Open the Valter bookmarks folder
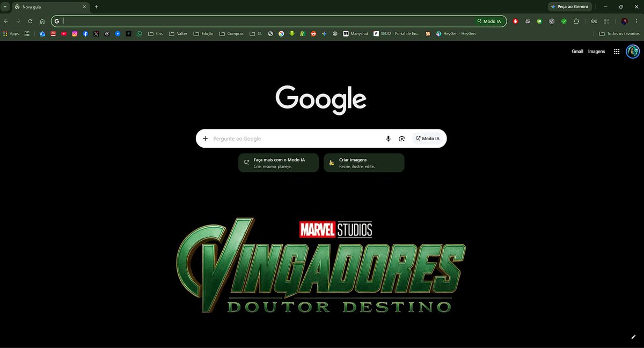This screenshot has height=348, width=644. click(x=178, y=34)
